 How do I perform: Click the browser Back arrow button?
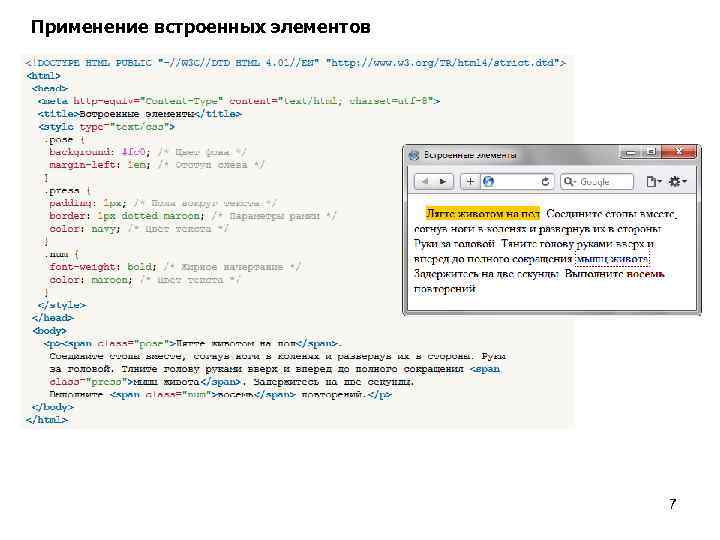point(425,181)
